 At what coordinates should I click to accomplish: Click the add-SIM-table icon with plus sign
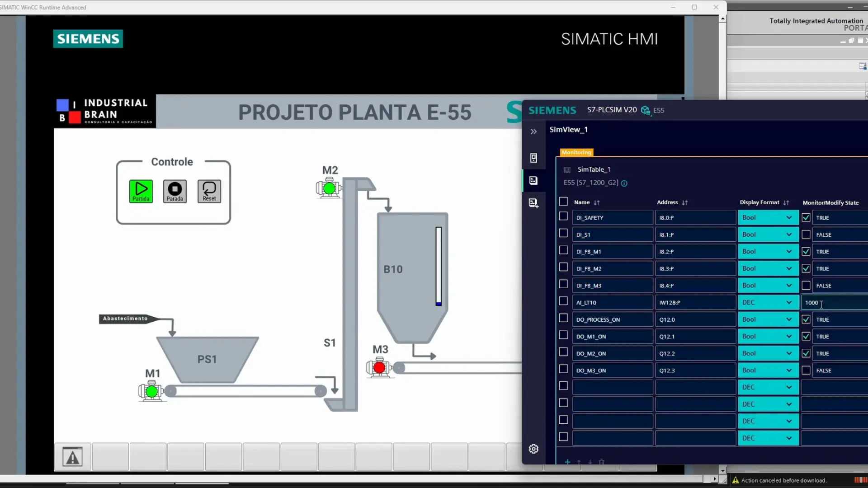click(534, 203)
